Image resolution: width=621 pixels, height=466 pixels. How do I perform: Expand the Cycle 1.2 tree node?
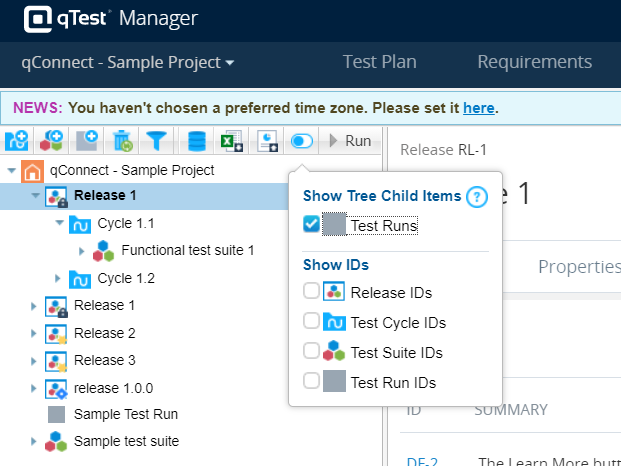[x=59, y=278]
